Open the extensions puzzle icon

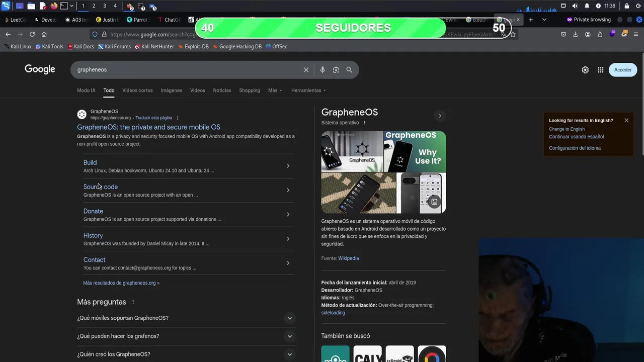tap(600, 34)
